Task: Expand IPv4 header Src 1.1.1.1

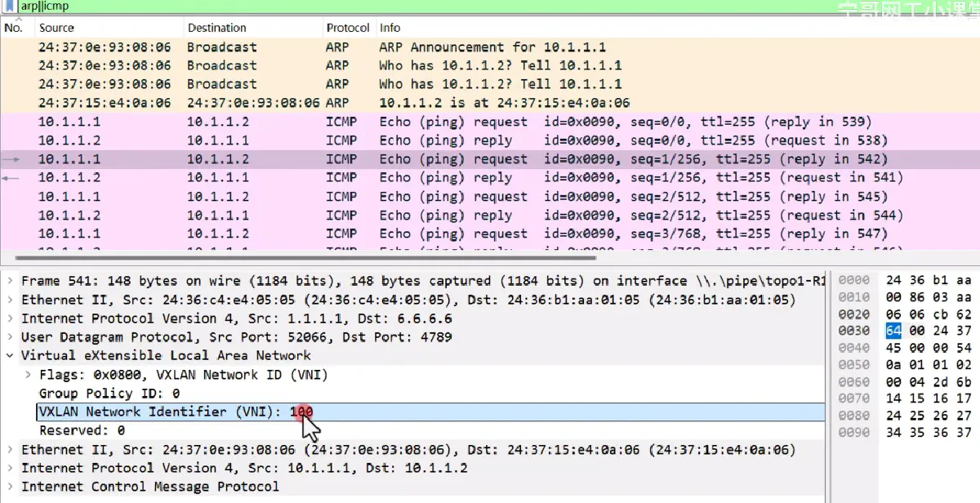Action: [x=10, y=318]
